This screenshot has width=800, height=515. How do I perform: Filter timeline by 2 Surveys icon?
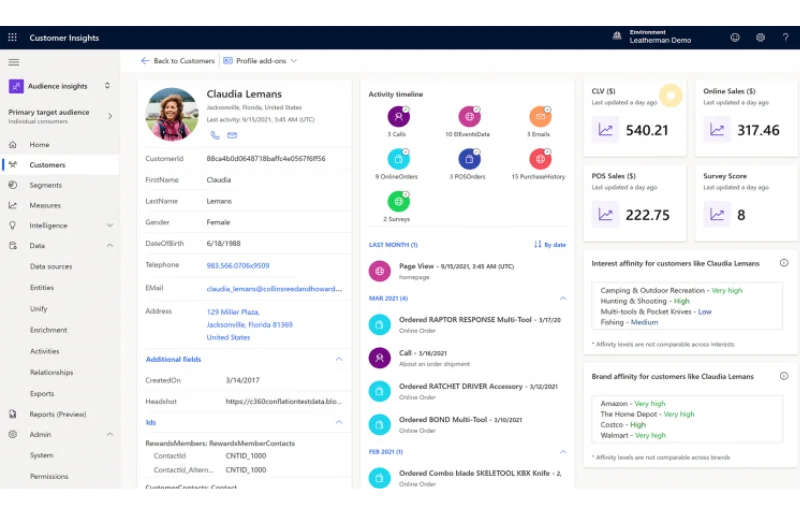(398, 201)
